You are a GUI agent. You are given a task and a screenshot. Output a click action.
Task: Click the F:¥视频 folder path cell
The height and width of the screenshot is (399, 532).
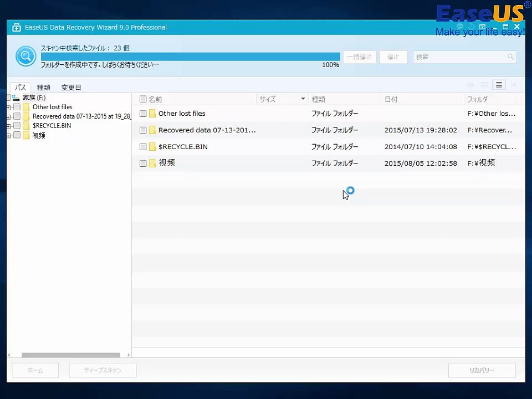pyautogui.click(x=481, y=163)
